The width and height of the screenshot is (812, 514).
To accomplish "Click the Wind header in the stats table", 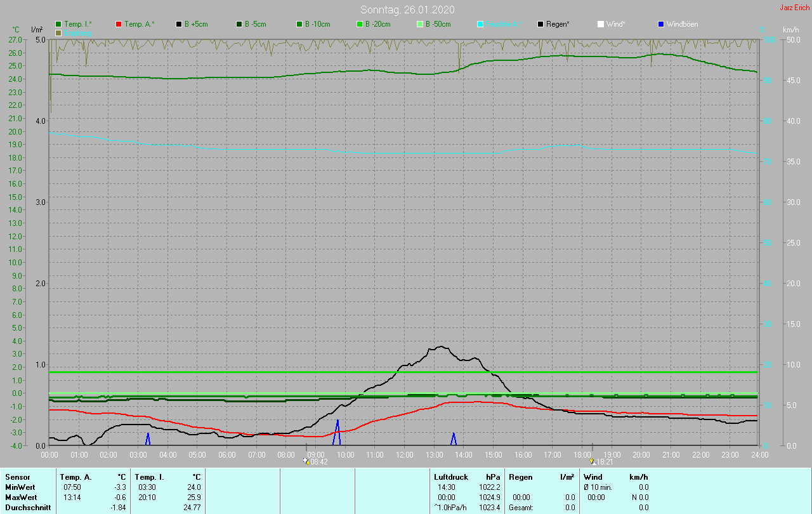I will [x=593, y=477].
